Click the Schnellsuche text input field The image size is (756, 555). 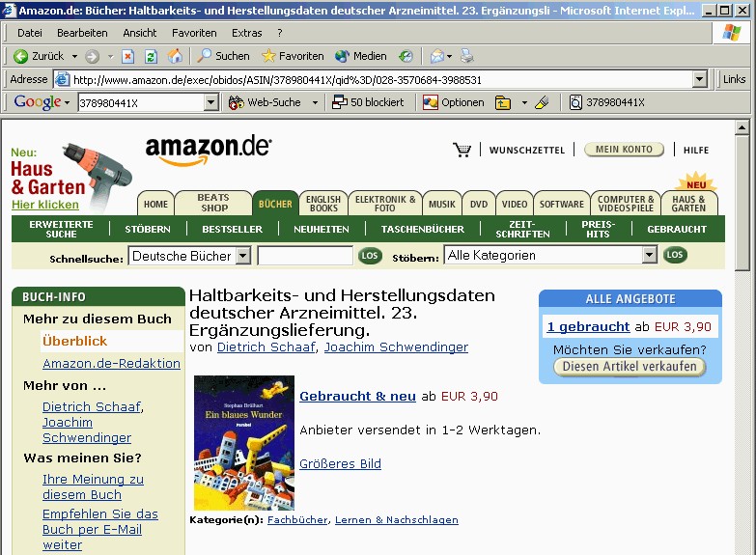click(x=305, y=256)
